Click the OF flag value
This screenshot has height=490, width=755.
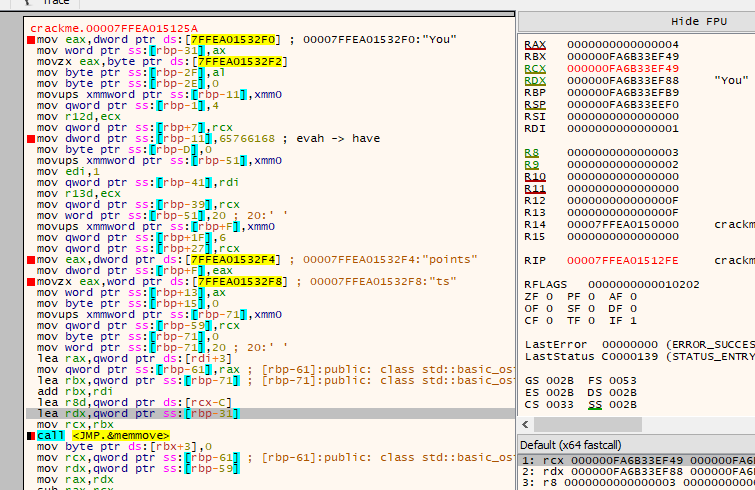[x=549, y=309]
